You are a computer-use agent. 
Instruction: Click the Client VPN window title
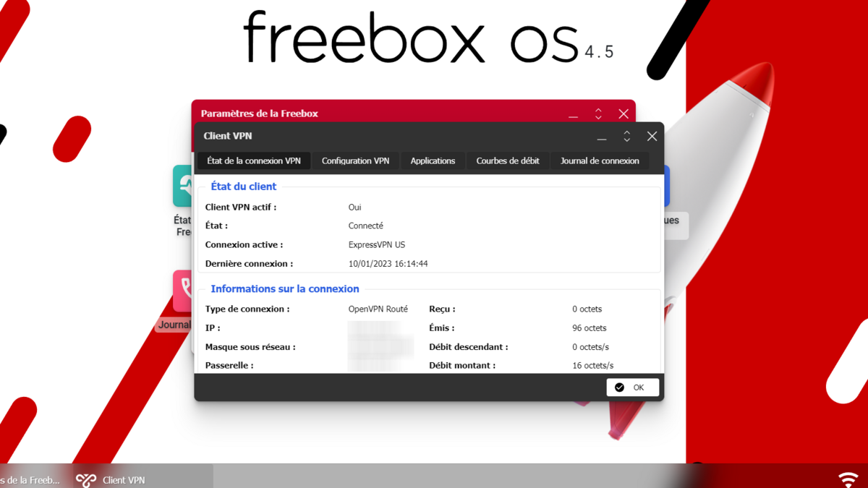coord(228,136)
